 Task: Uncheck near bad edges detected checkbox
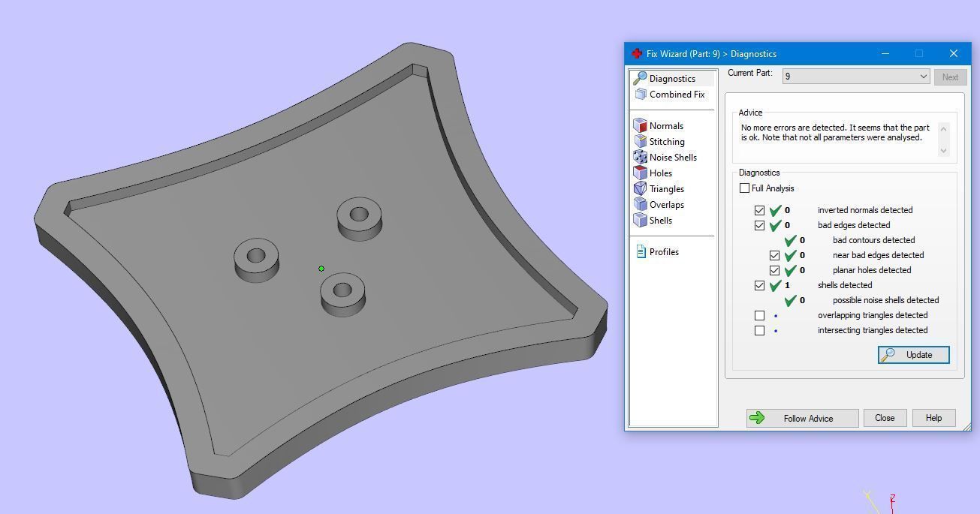(774, 256)
